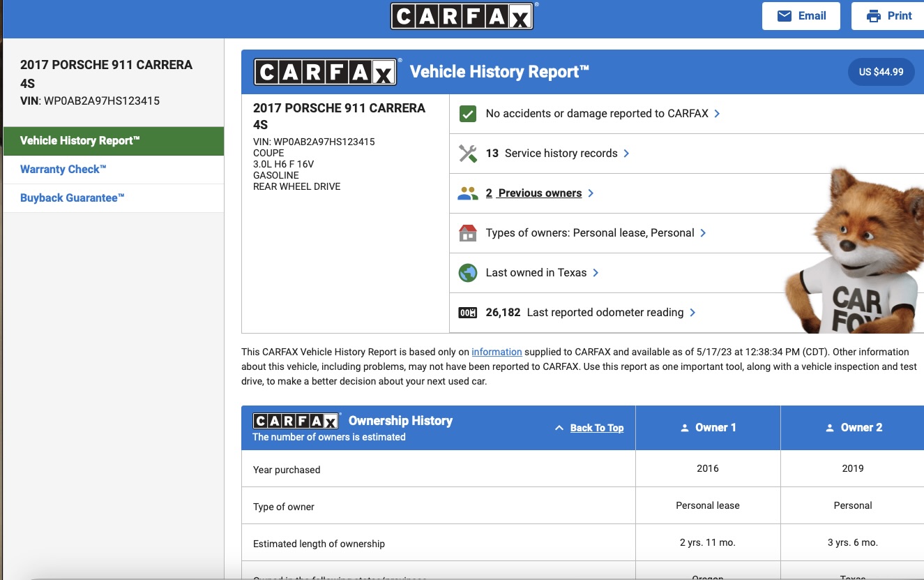924x580 pixels.
Task: Click 26,182 Last reported odometer reading
Action: 584,313
